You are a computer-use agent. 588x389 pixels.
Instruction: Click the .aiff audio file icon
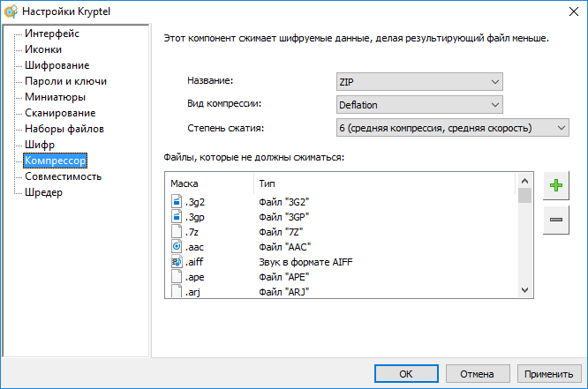click(x=176, y=262)
